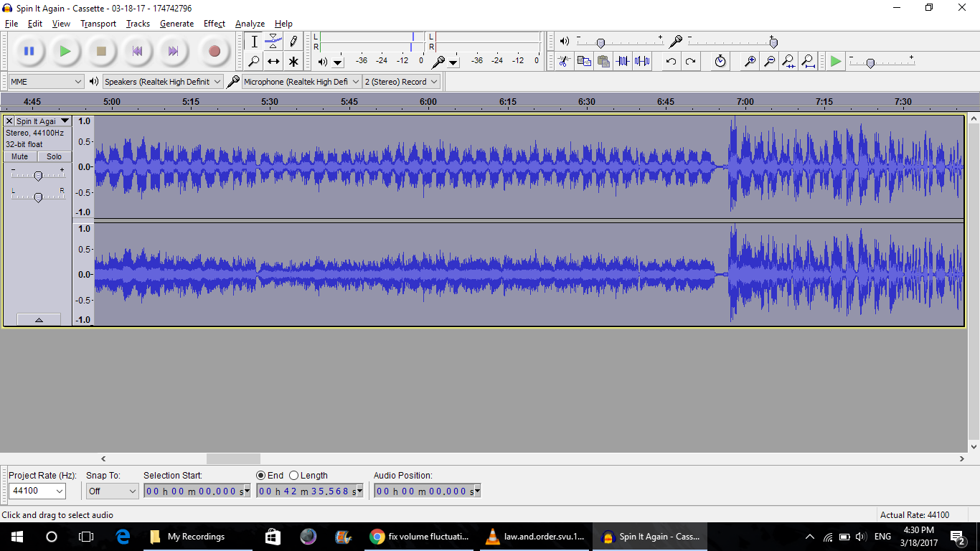Screen dimensions: 980x551
Task: Click the Selection Start time field
Action: coord(197,491)
